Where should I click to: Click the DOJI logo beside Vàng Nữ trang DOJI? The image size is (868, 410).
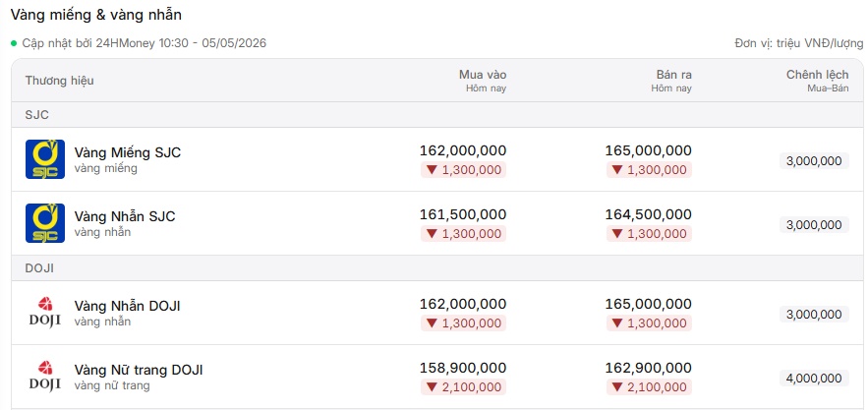45,377
